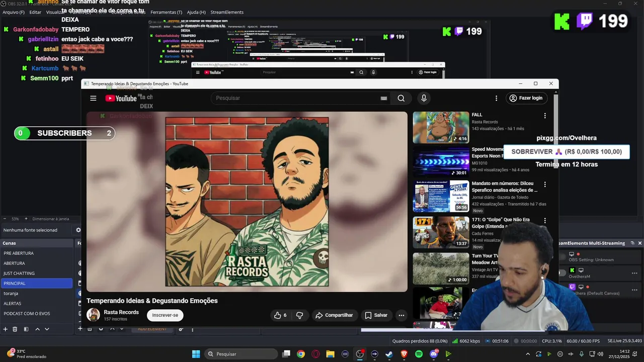
Task: Click the video player showing Rasta Records artwork
Action: coord(247,202)
